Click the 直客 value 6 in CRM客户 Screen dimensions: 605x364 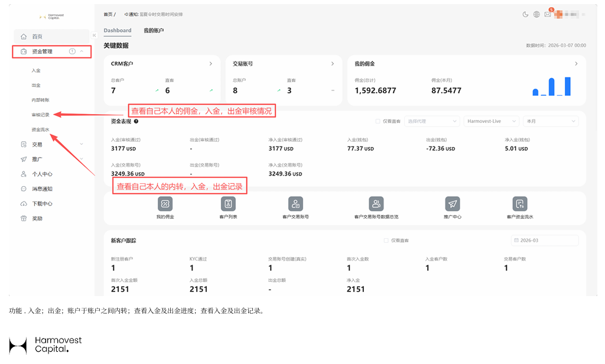167,91
